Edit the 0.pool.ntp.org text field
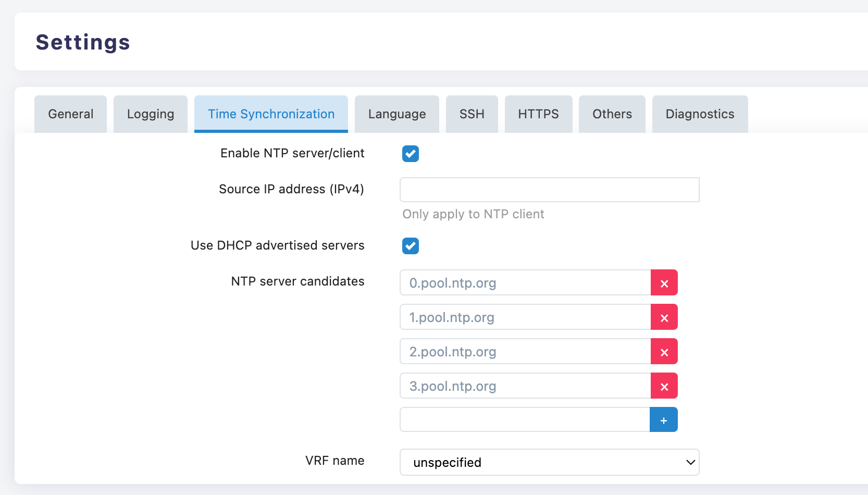The height and width of the screenshot is (495, 868). tap(525, 283)
